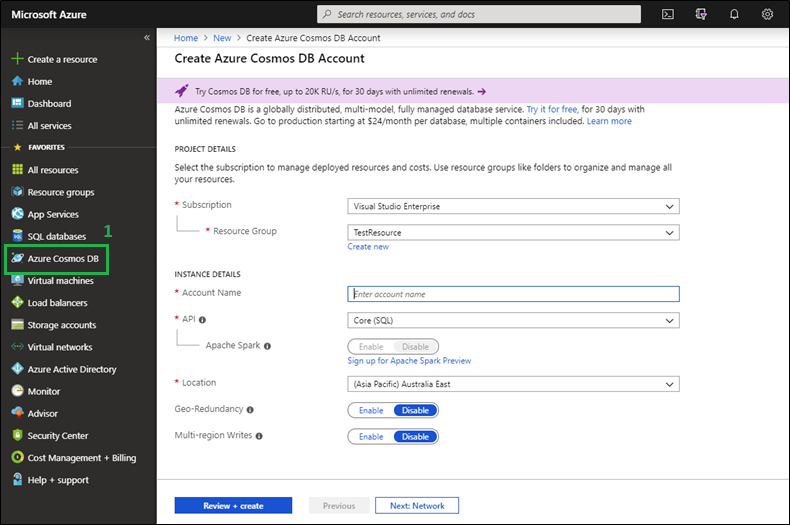Open Resource groups label in the sidebar
This screenshot has height=525, width=790.
tap(61, 192)
